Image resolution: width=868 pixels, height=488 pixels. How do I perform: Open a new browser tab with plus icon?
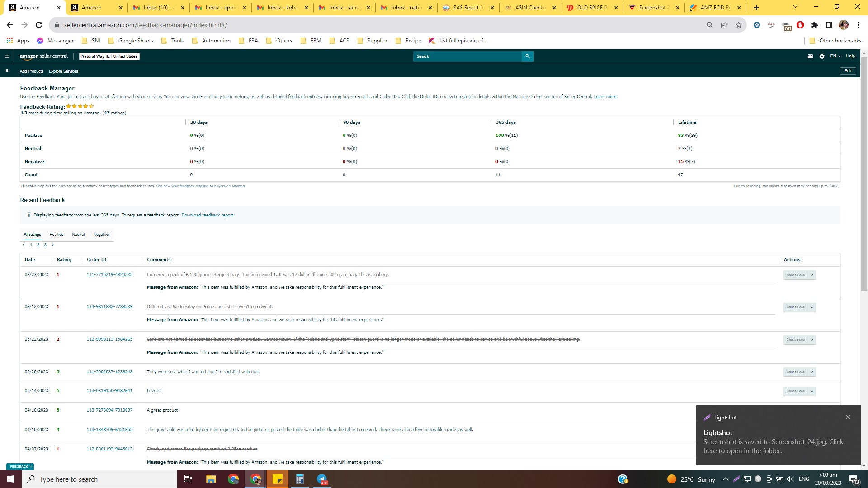(x=756, y=8)
